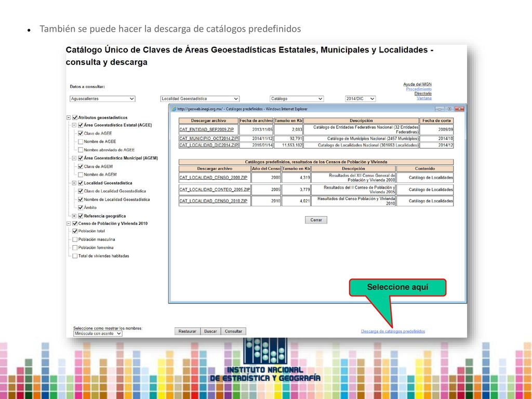Click the Internet Explorer icon in popup title

click(x=174, y=109)
